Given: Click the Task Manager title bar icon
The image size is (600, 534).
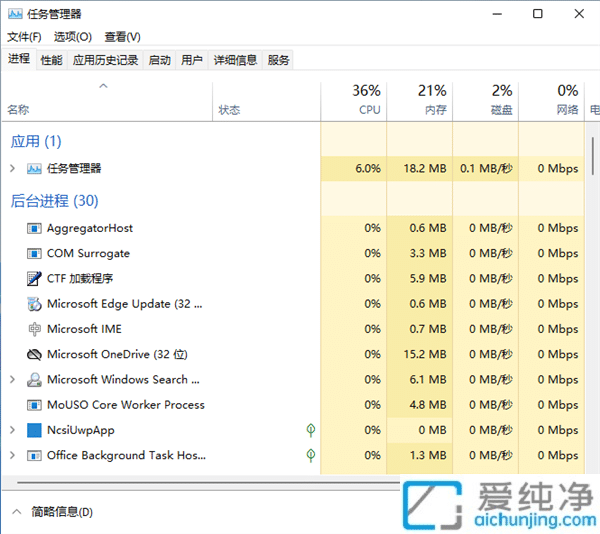Looking at the screenshot, I should [15, 14].
